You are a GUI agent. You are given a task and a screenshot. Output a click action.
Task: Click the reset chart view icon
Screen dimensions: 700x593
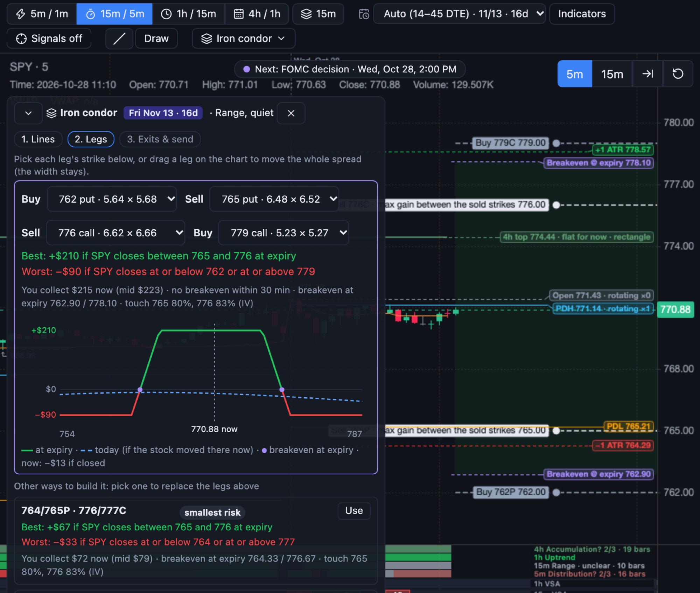coord(678,74)
